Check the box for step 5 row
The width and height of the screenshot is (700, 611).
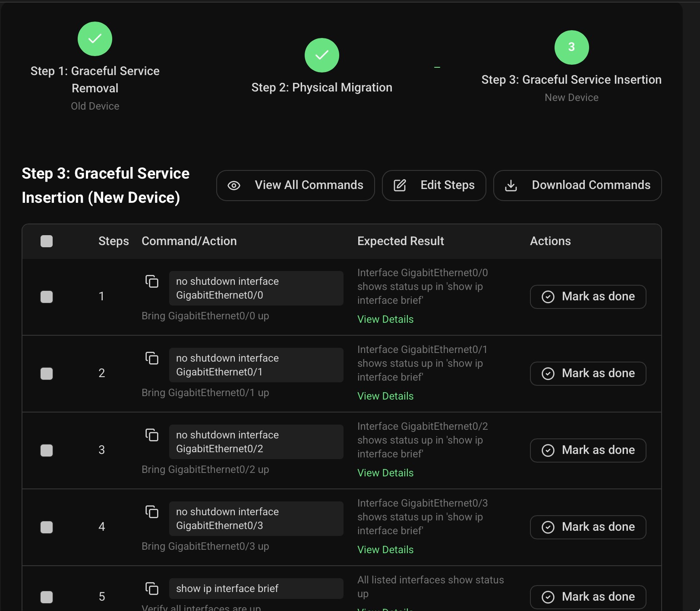coord(47,597)
